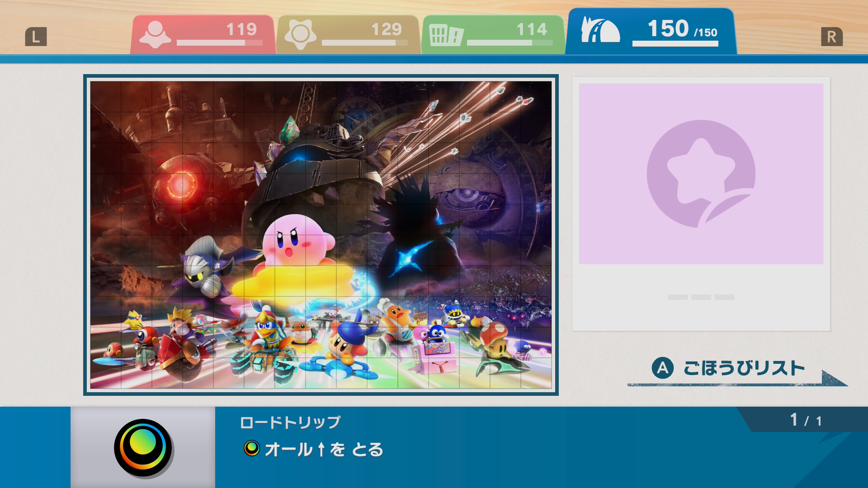
Task: Open the yellow star-ring tab showing 129
Action: pyautogui.click(x=348, y=35)
